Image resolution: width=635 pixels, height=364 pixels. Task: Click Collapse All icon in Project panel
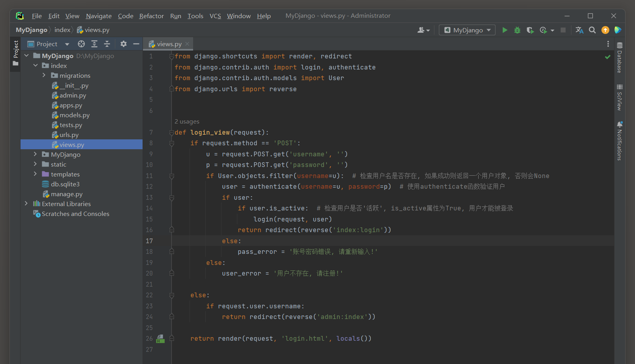pyautogui.click(x=107, y=44)
